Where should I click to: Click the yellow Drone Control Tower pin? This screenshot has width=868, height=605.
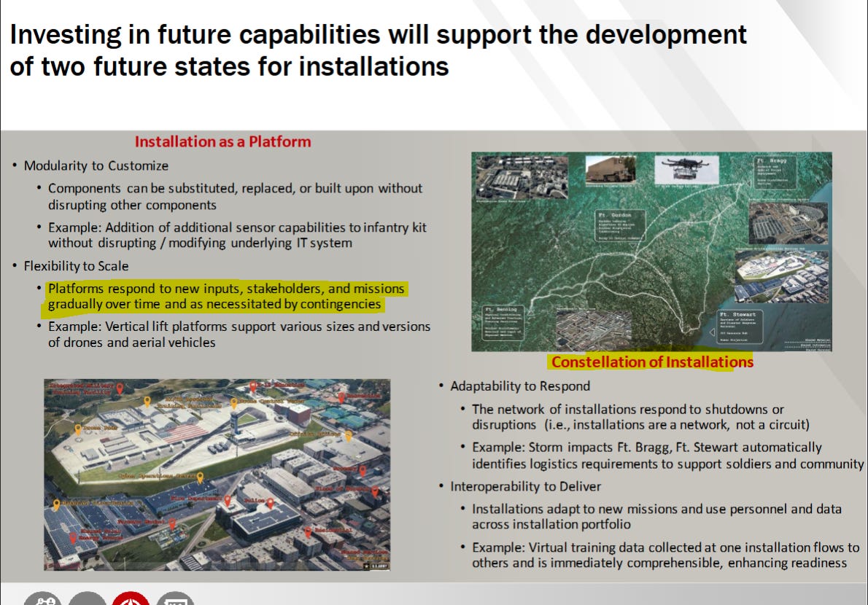click(x=234, y=404)
